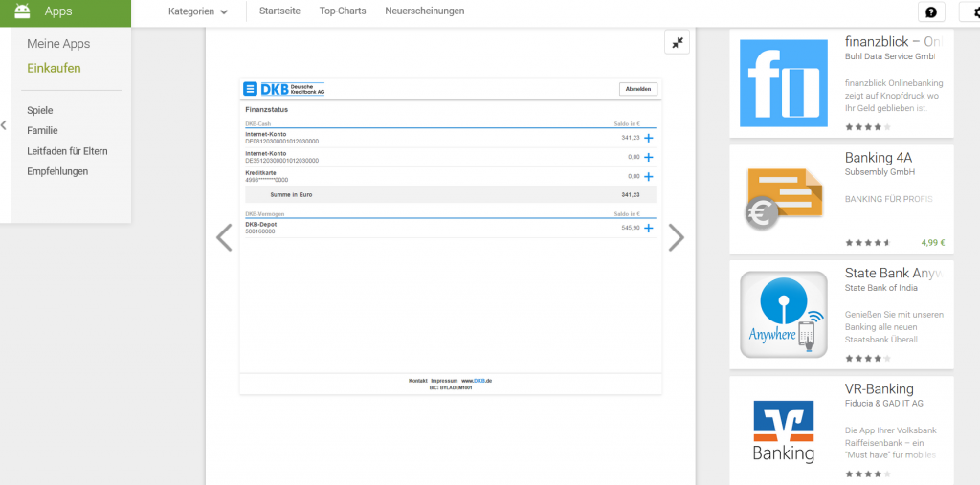Screen dimensions: 980x485
Task: Open finanzblick app icon
Action: coord(784,83)
